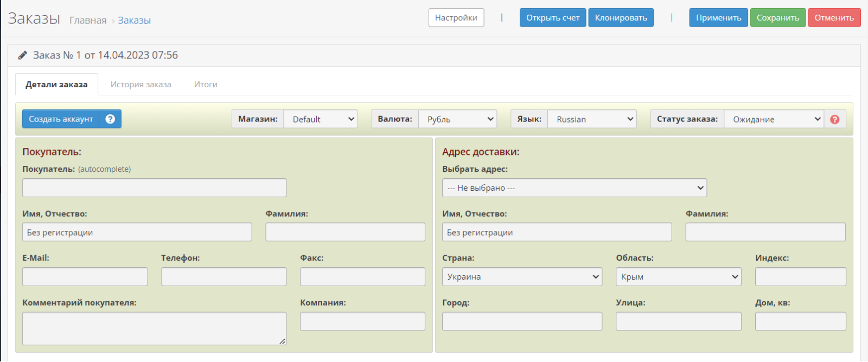Click the Факс input field
The image size is (868, 362).
pyautogui.click(x=362, y=277)
